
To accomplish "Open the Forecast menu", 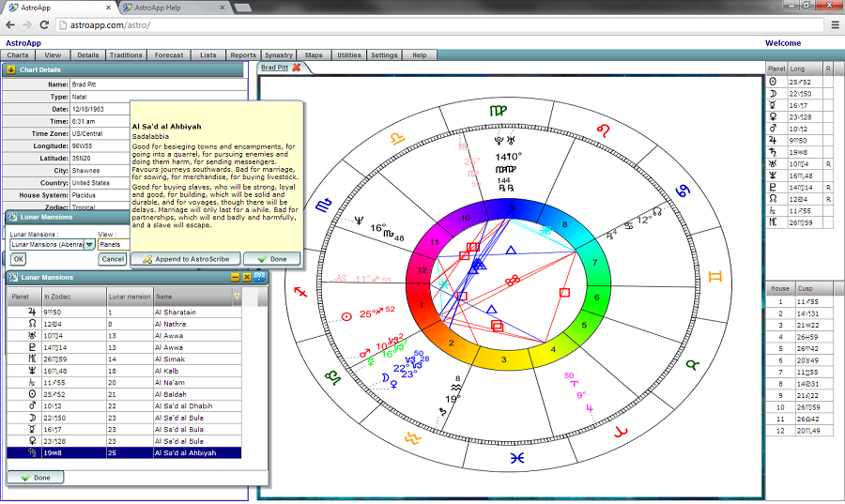I will 168,55.
